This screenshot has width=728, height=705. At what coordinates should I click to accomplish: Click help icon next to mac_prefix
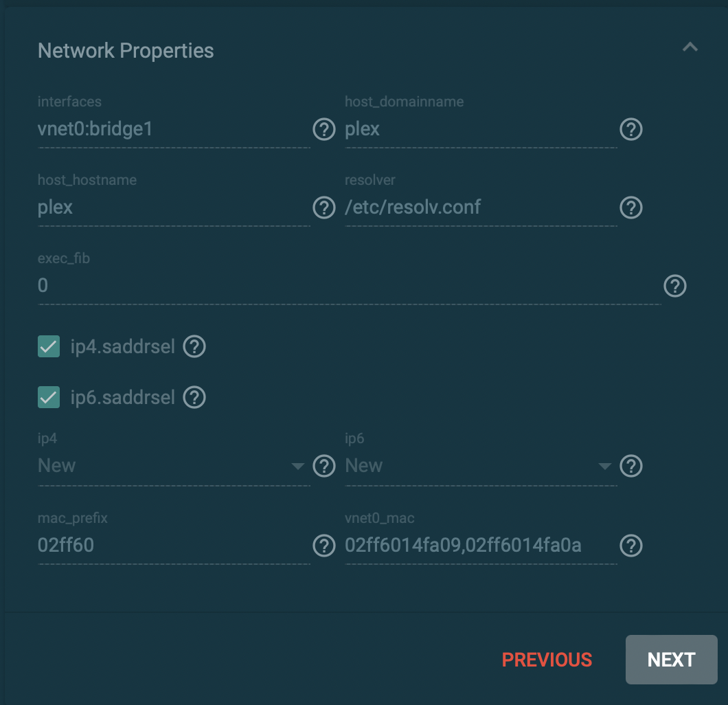pos(323,545)
